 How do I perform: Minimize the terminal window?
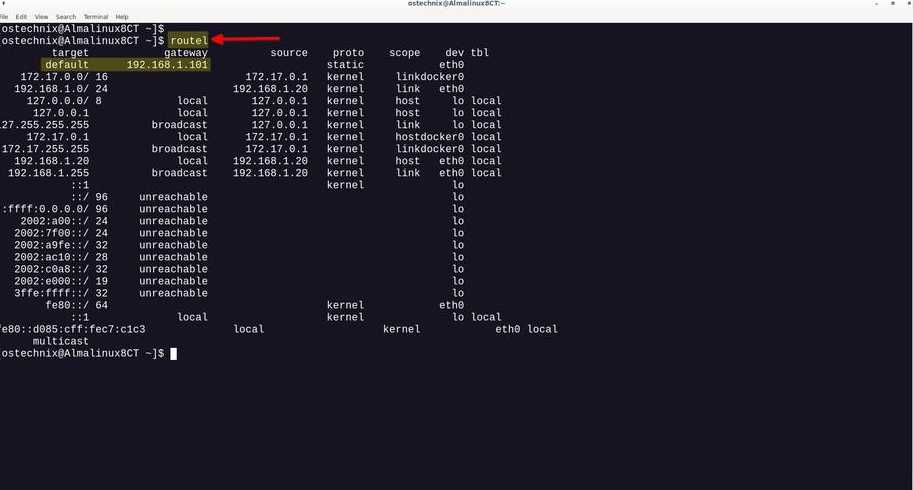tap(876, 3)
